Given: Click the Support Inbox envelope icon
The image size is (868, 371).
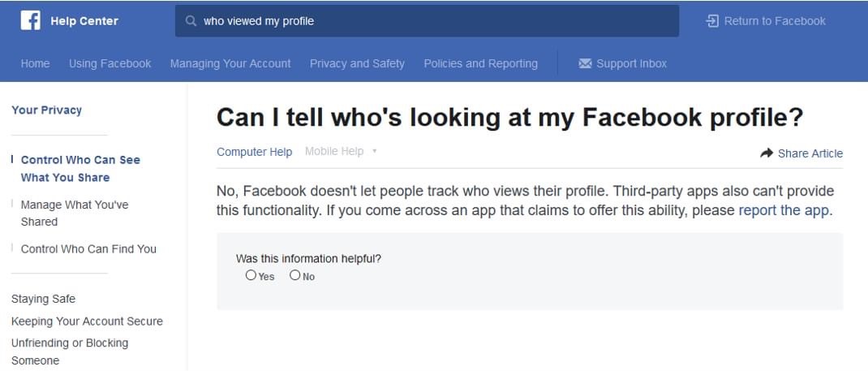Looking at the screenshot, I should coord(585,63).
